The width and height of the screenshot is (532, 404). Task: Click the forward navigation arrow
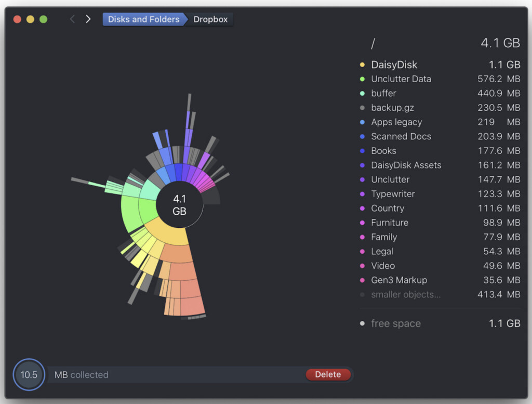(x=88, y=19)
